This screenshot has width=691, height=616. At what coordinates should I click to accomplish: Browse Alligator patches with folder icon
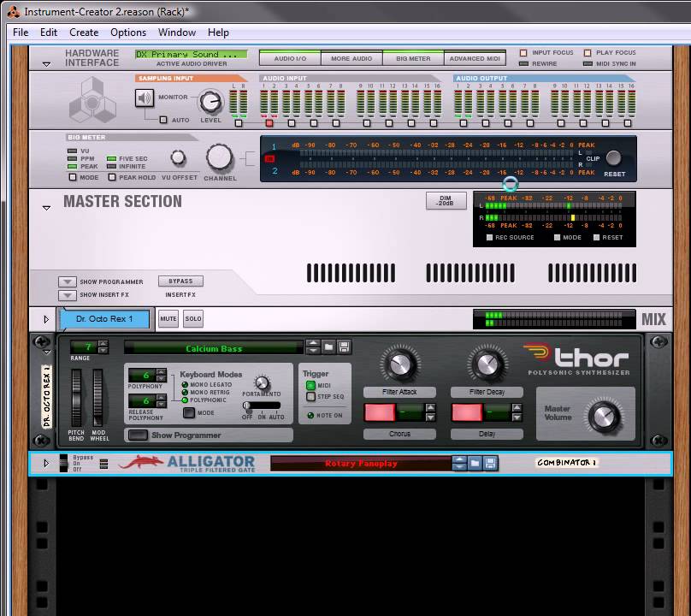click(x=475, y=463)
